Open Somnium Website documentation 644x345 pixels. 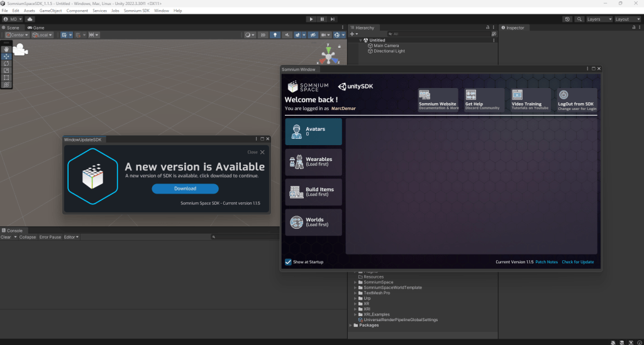439,100
